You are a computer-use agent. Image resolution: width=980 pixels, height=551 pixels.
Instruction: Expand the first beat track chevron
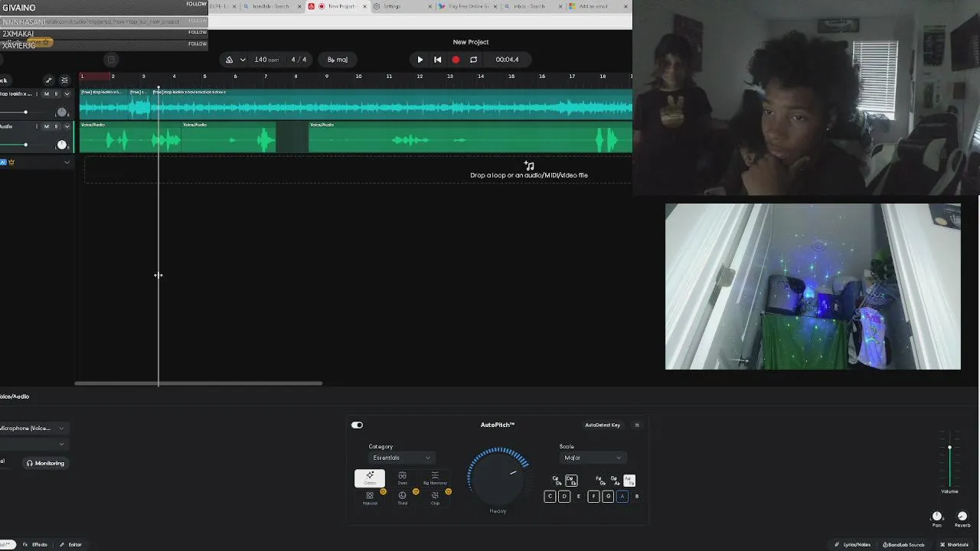67,94
